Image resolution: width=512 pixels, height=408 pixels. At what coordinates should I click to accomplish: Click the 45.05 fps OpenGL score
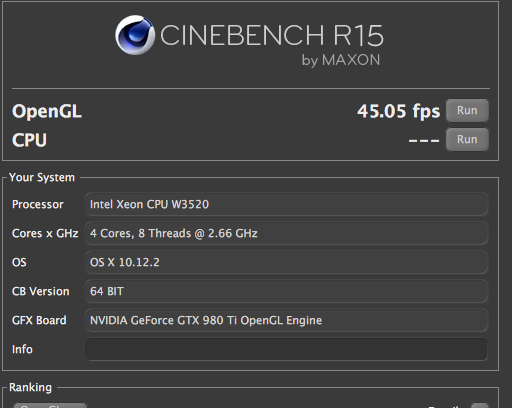point(399,111)
